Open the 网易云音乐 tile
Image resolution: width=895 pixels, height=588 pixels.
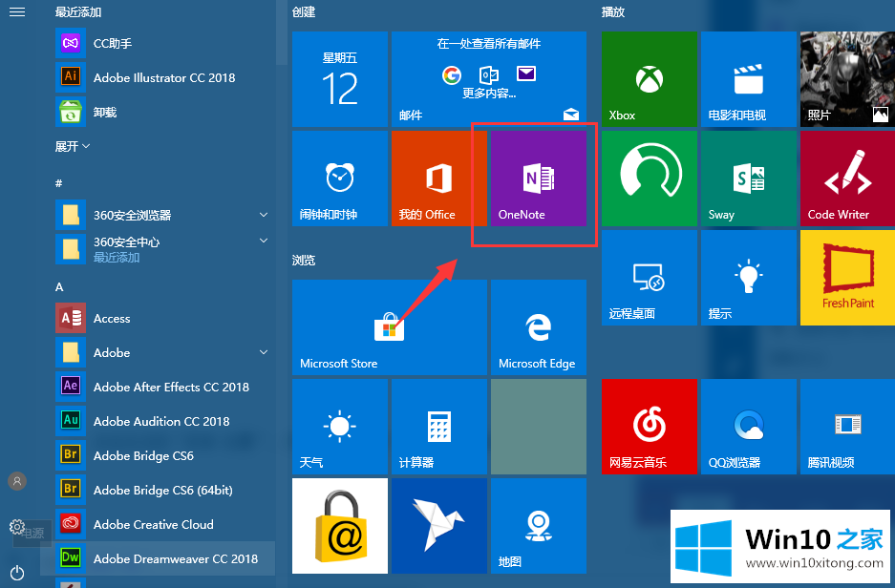click(x=649, y=427)
